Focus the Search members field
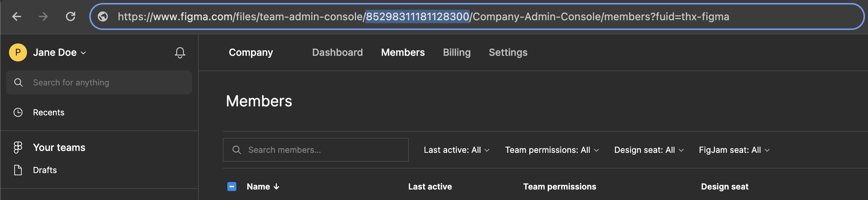Screen dimensions: 868x200 [x=316, y=150]
